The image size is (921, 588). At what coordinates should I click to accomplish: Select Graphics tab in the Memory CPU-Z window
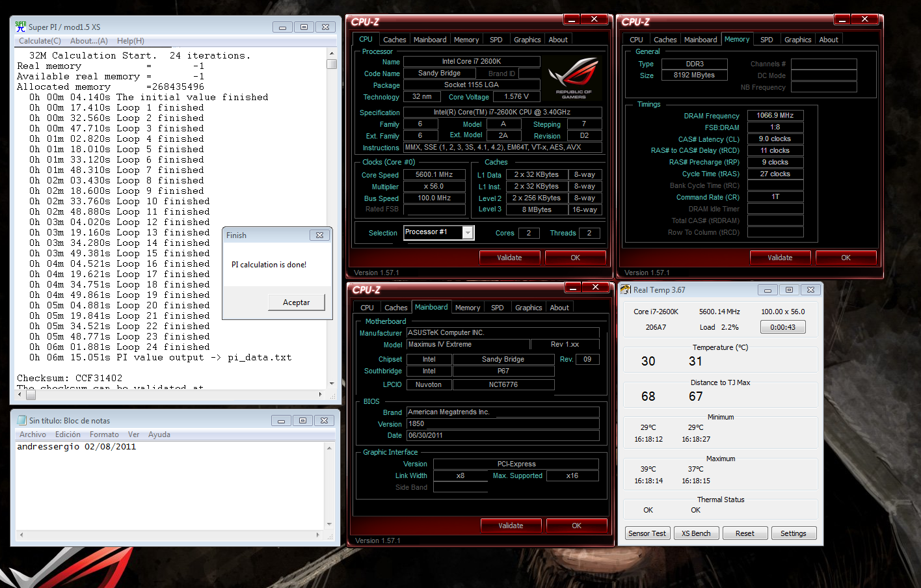[x=798, y=40]
